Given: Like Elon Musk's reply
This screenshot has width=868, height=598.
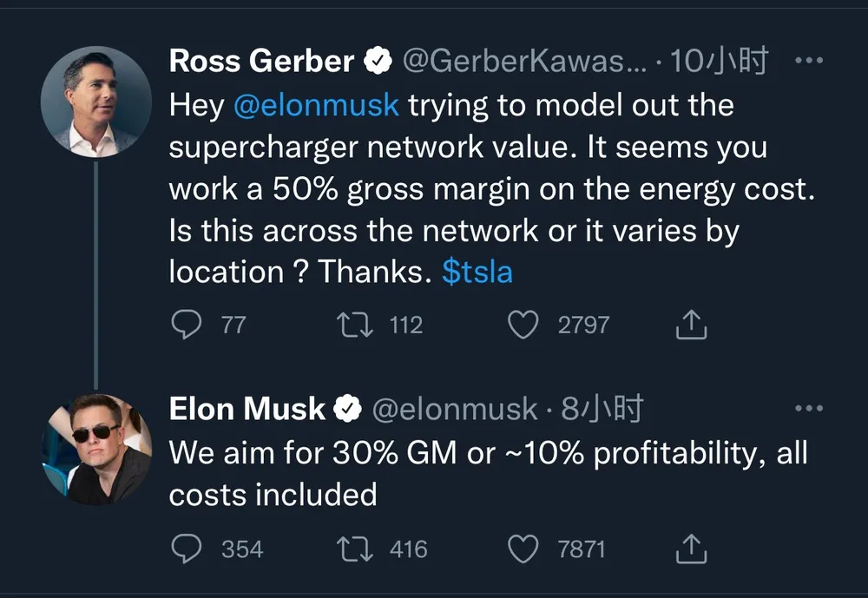Looking at the screenshot, I should [523, 549].
